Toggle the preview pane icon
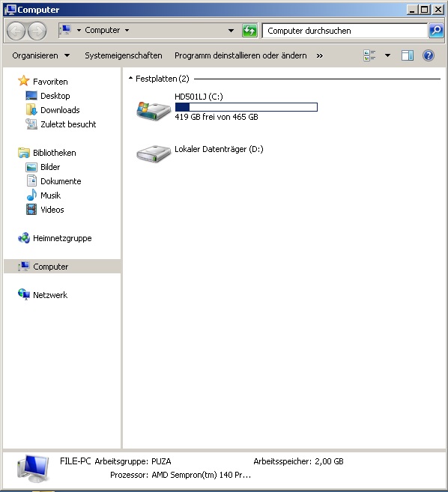This screenshot has width=448, height=492. (408, 55)
